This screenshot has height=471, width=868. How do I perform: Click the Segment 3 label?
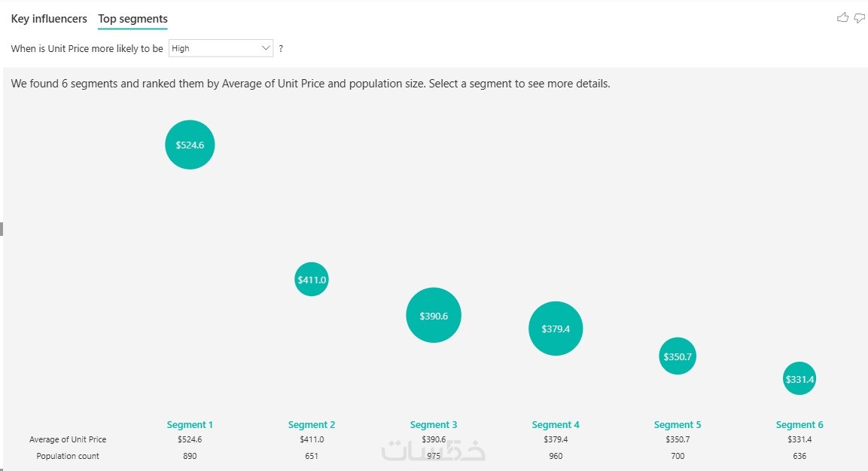[x=434, y=424]
